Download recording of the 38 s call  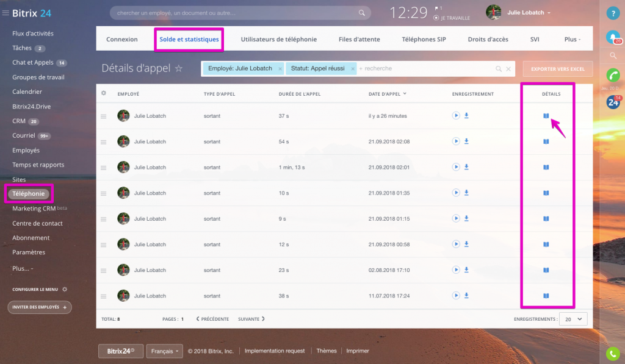click(466, 296)
